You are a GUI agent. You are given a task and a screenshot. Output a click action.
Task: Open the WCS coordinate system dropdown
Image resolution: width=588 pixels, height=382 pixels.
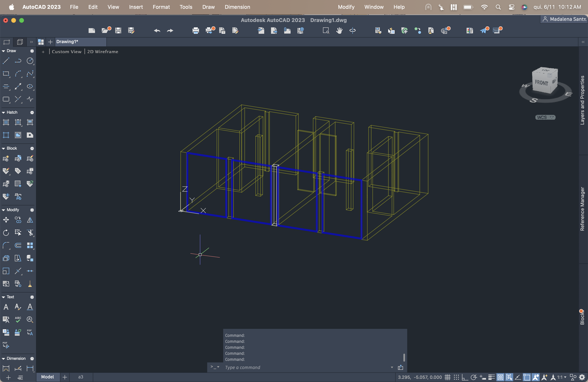(x=545, y=117)
